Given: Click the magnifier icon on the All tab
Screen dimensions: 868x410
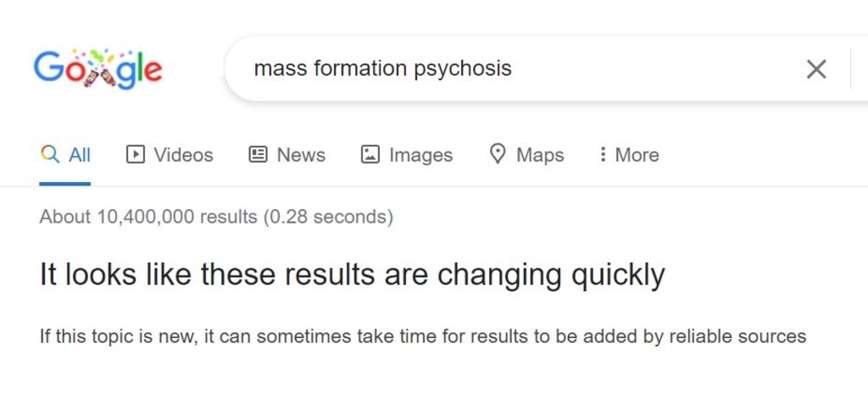Looking at the screenshot, I should [50, 155].
